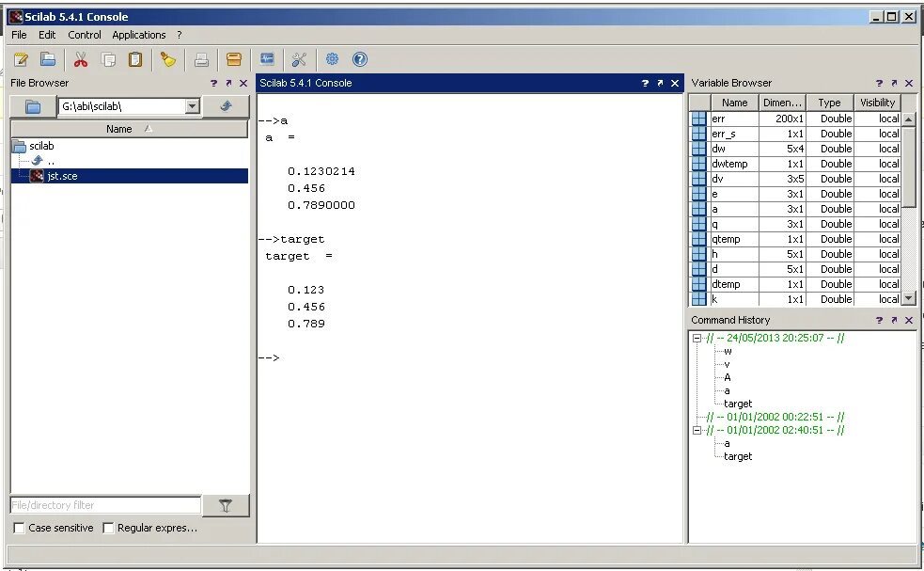The height and width of the screenshot is (571, 924).
Task: Click the Paste clipboard icon
Action: 135,59
